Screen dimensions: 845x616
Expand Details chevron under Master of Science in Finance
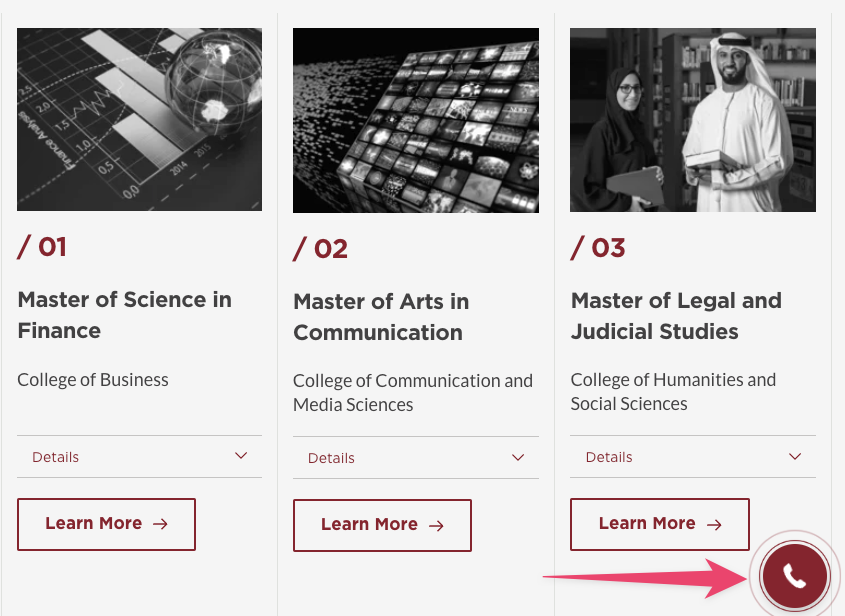241,456
